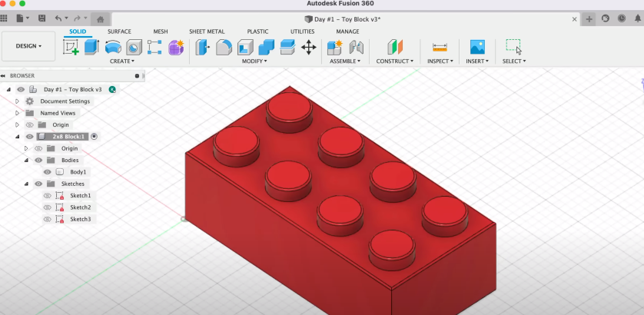The image size is (644, 315).
Task: Switch to the MESH tab
Action: [161, 31]
